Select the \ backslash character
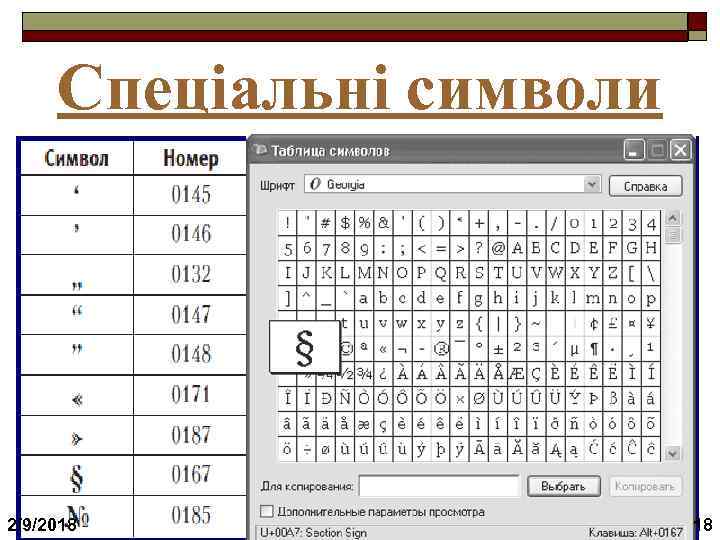Screen dimensions: 720x540 click(651, 273)
